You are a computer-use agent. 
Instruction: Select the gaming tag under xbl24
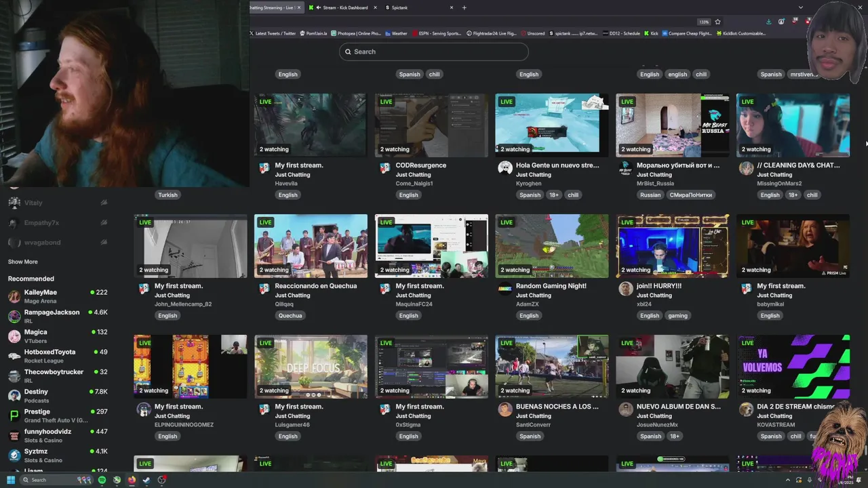677,315
